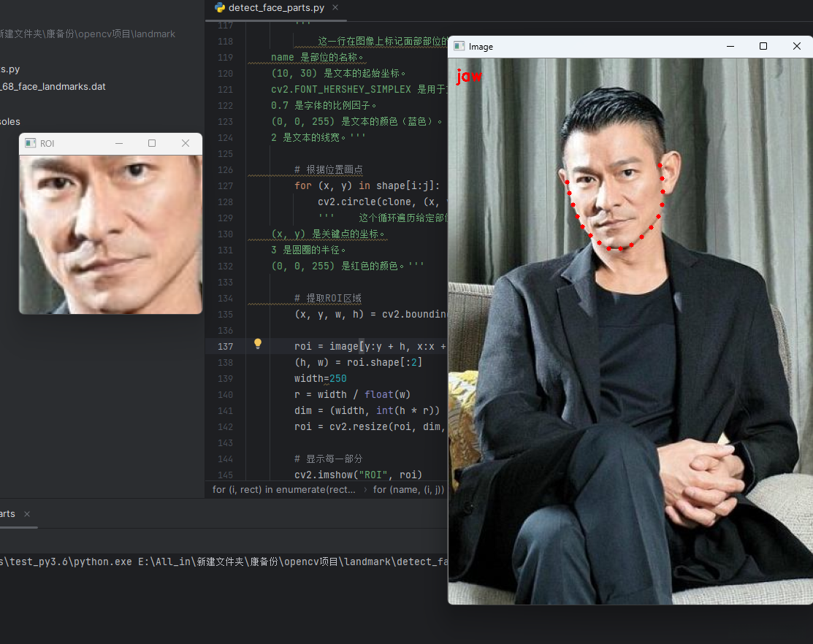
Task: Click the Python file icon on editor tab
Action: (220, 7)
